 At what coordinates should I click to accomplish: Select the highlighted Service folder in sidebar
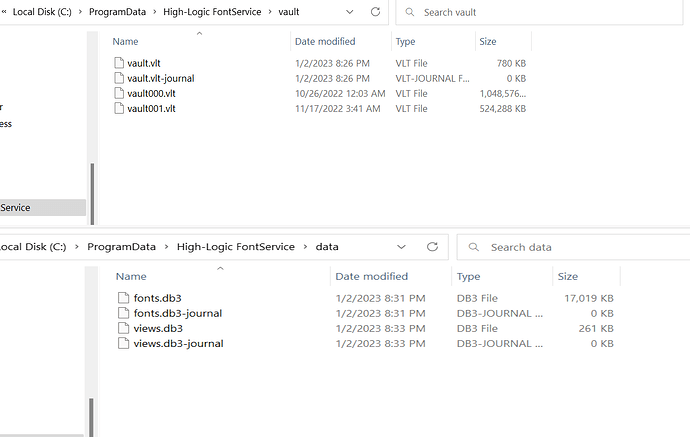click(43, 207)
